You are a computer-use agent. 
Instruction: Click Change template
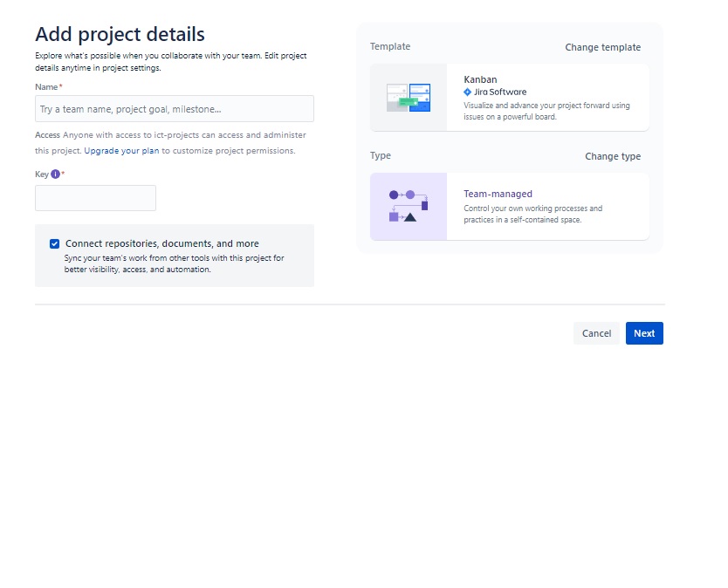click(602, 47)
